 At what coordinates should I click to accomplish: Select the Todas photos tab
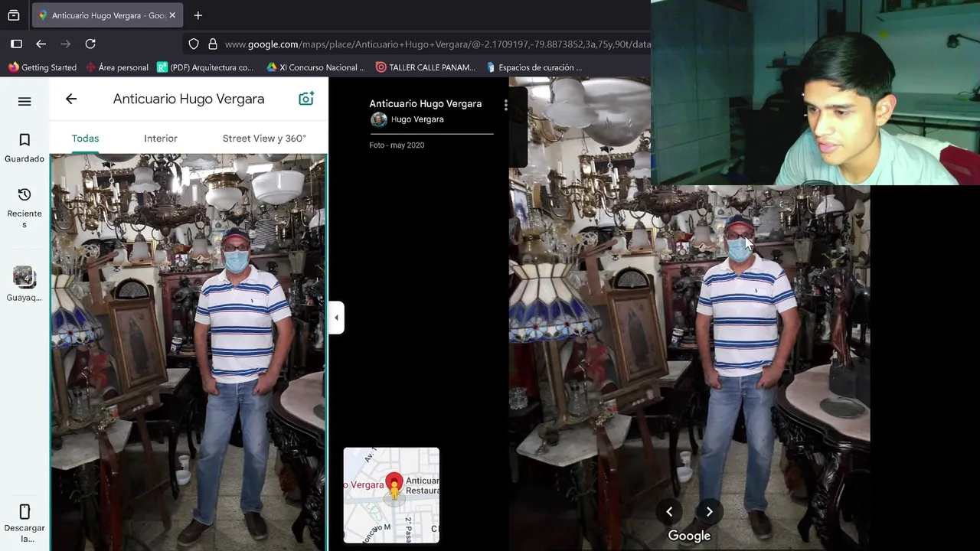[85, 139]
